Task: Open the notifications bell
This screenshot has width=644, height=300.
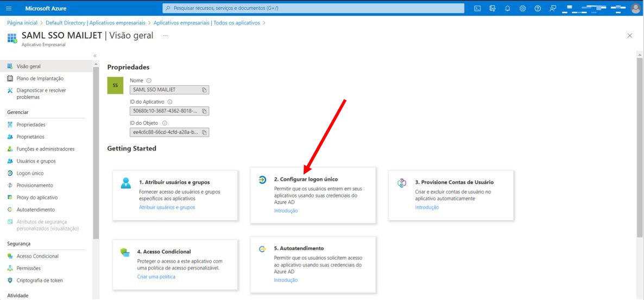Action: click(x=508, y=8)
